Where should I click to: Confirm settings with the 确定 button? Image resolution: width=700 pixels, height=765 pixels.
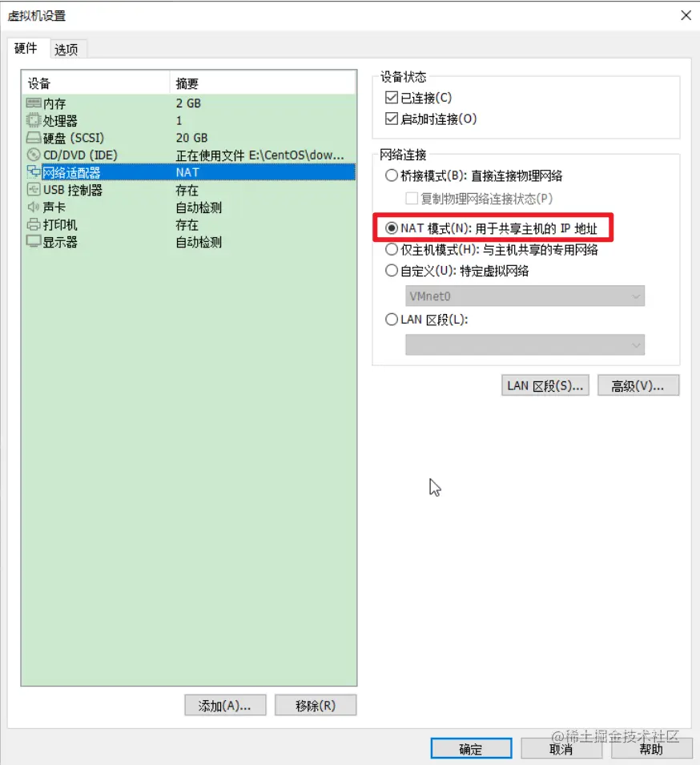tap(471, 748)
